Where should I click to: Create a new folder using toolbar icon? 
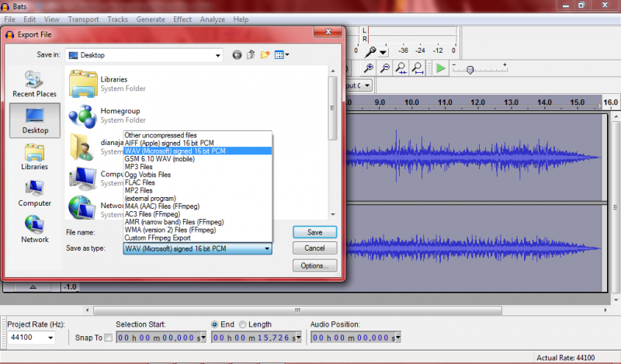(x=265, y=55)
